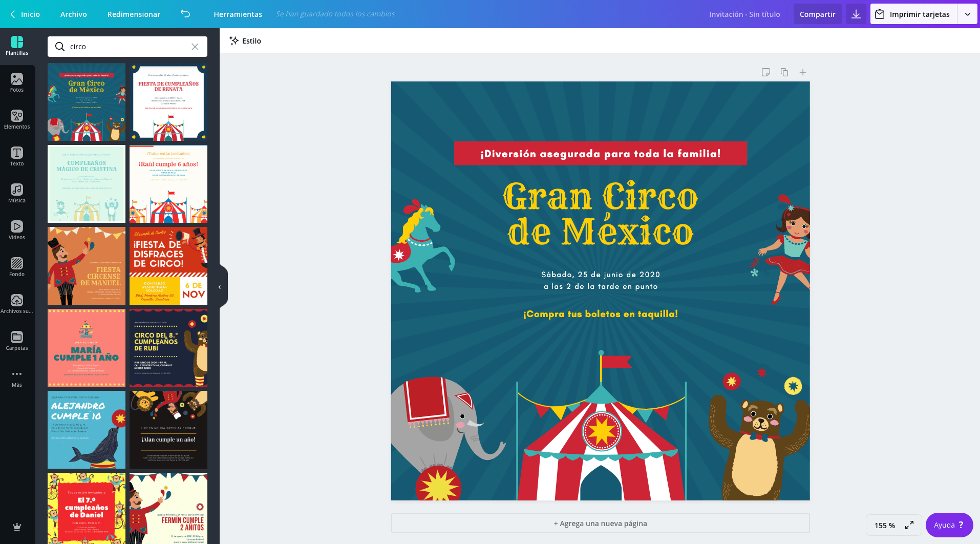This screenshot has height=544, width=980.
Task: Duplicate the page with copy icon
Action: [x=784, y=72]
